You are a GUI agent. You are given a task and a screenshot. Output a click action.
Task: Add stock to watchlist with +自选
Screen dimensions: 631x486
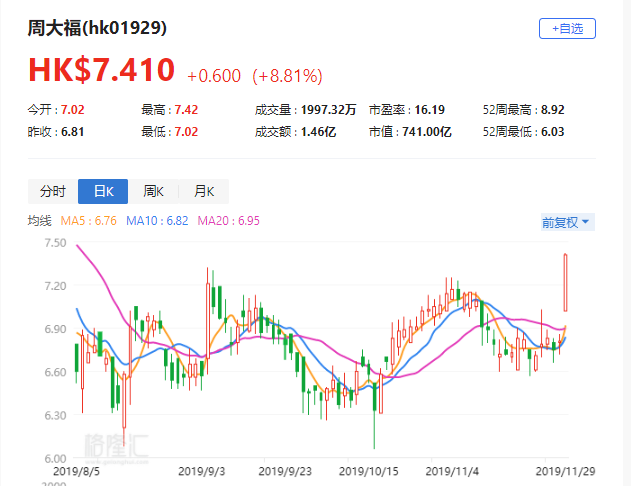click(566, 29)
